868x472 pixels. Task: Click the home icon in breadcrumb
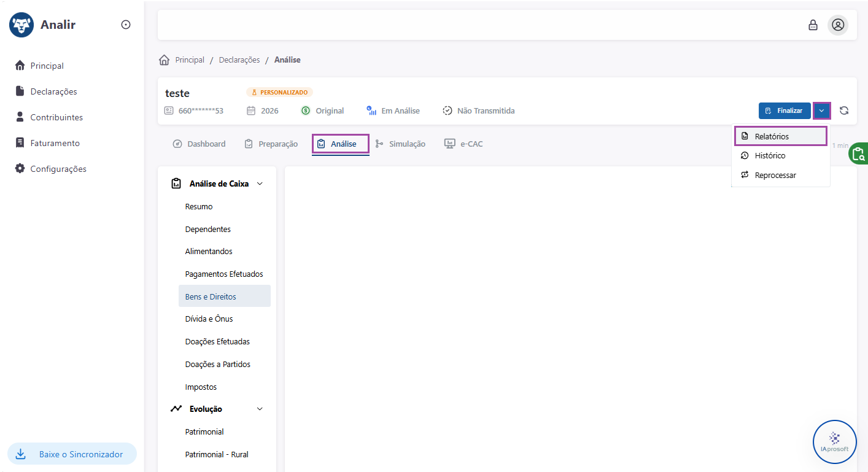[164, 60]
